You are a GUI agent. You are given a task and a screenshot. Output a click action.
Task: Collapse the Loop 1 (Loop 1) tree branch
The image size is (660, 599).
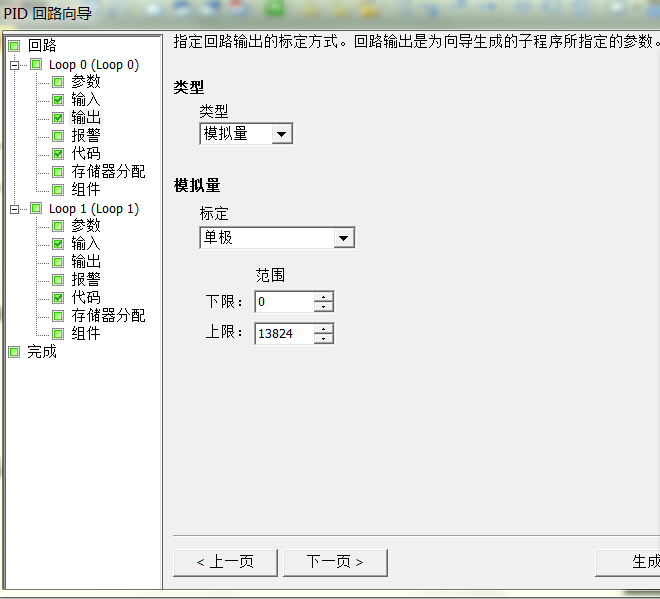(x=15, y=209)
